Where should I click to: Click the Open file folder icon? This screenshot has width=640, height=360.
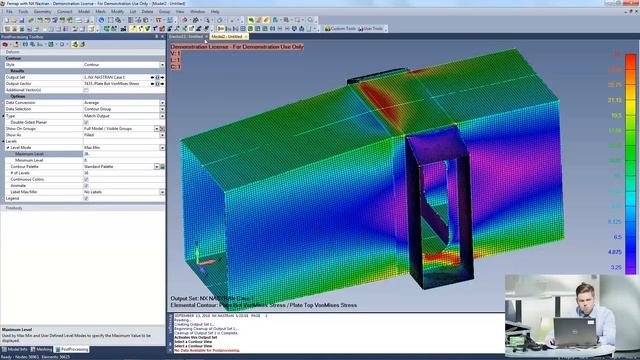13,20
